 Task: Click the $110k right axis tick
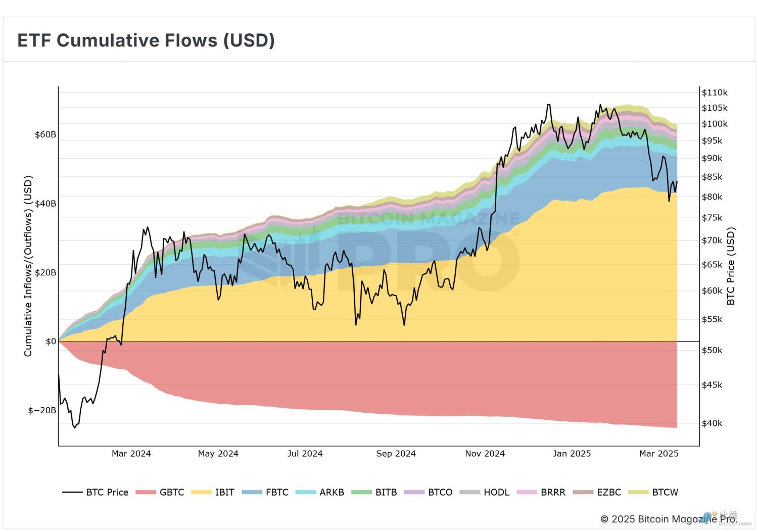point(715,92)
